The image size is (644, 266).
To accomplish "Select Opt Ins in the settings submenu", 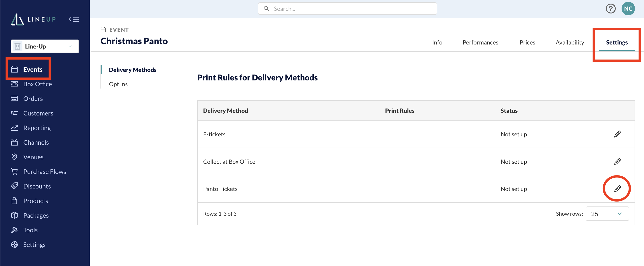I will (118, 84).
